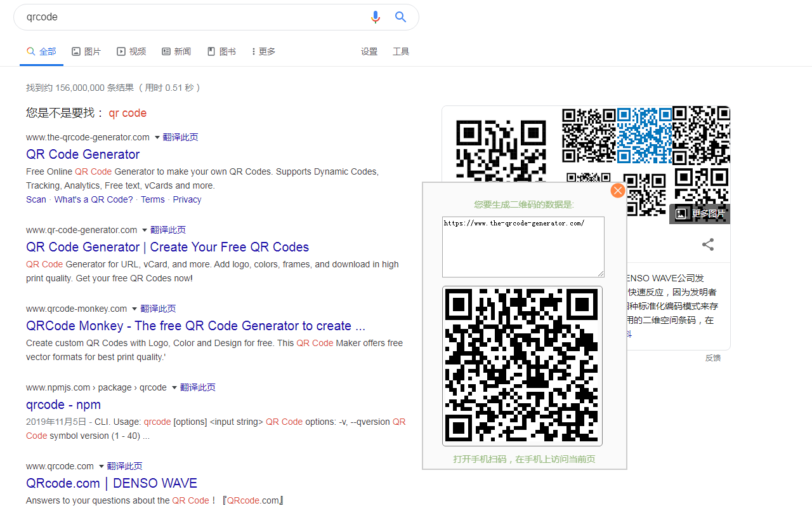Select the 全部 results tab

41,51
